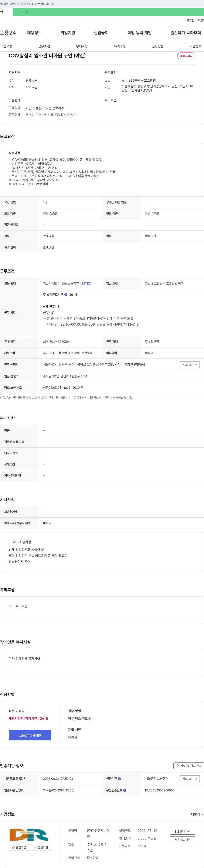The width and height of the screenshot is (204, 868).
Task: Add company to favorites with 관심기업
Action: 19,847
